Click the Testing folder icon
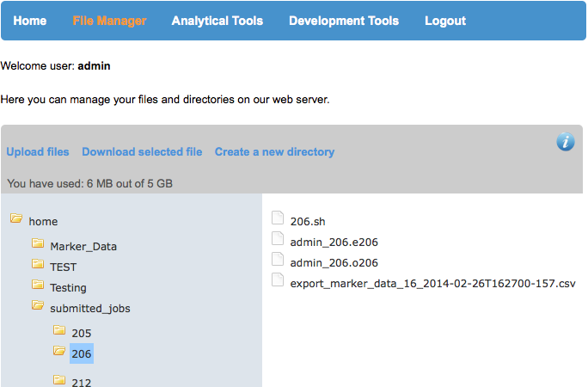 pos(38,286)
